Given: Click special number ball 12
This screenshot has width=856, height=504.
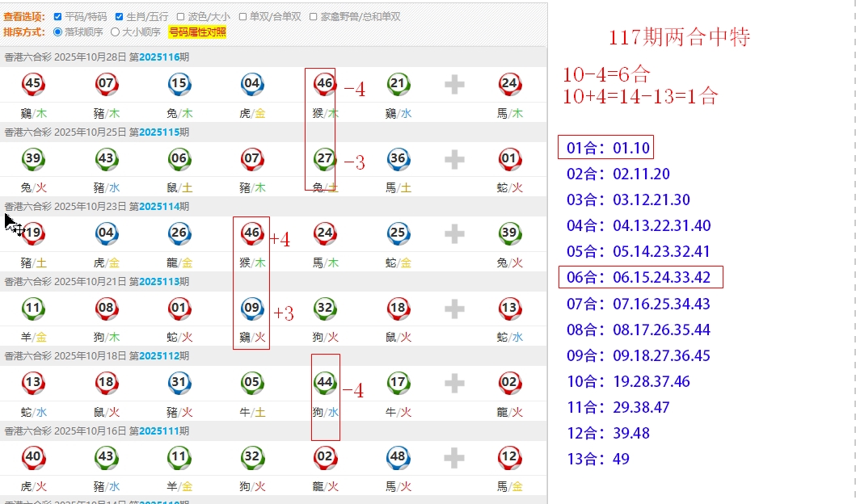Looking at the screenshot, I should click(509, 458).
